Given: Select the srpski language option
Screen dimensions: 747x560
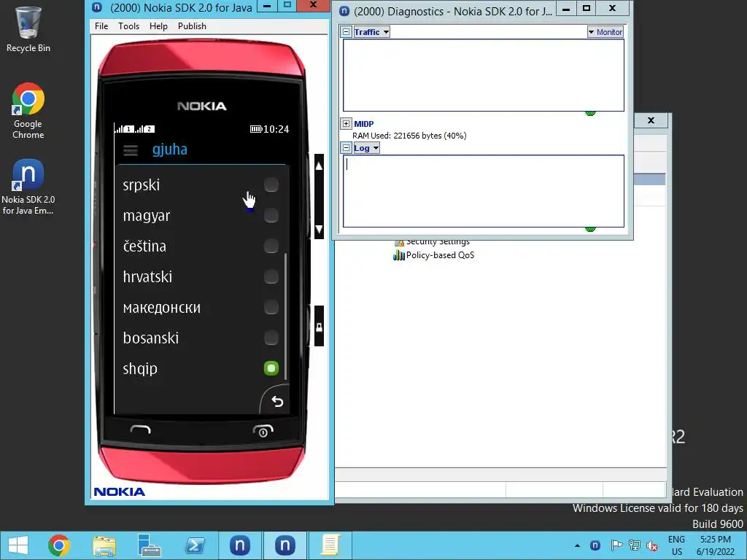Looking at the screenshot, I should [x=201, y=184].
